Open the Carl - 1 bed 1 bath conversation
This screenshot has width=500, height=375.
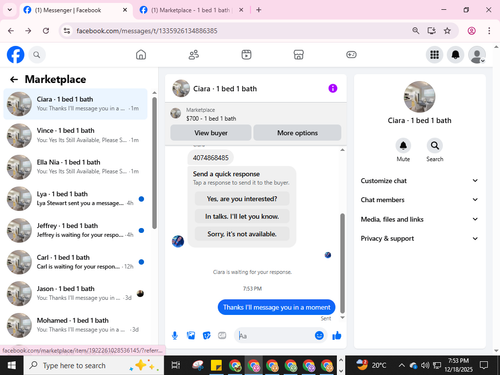click(x=75, y=262)
